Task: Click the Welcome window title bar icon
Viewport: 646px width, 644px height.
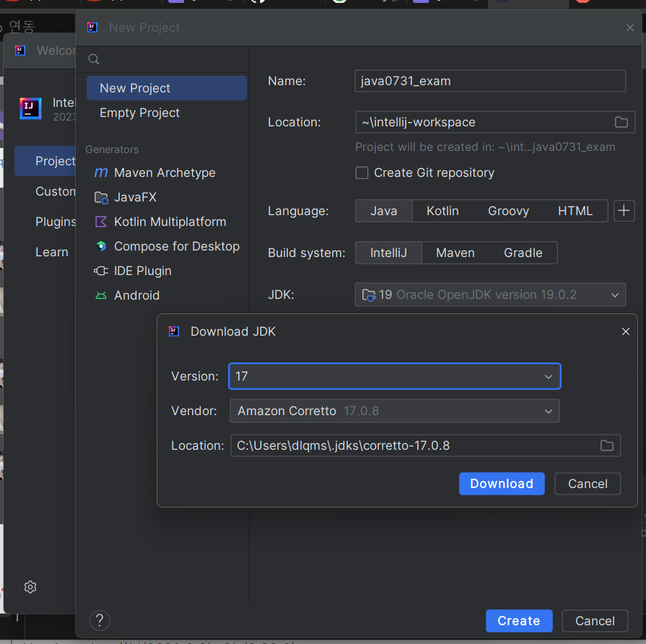Action: tap(20, 51)
